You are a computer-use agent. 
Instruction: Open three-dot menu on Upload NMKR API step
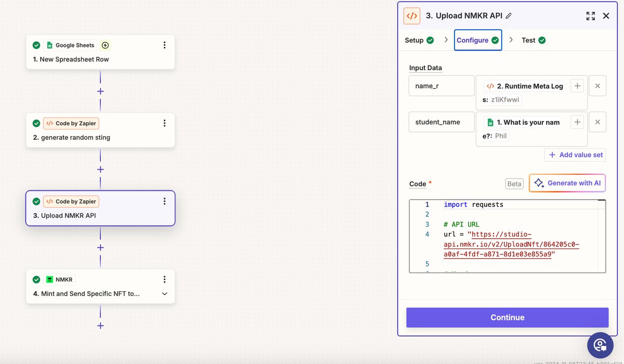[164, 201]
